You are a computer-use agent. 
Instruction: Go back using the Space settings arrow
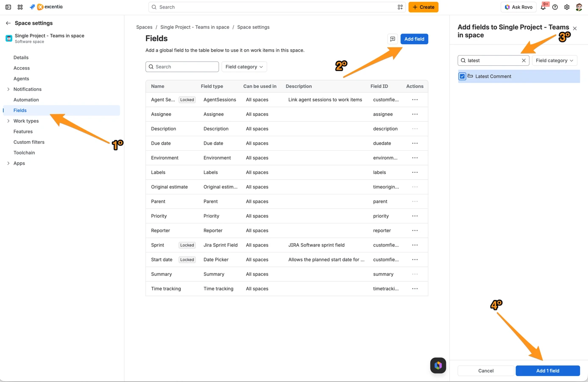8,23
